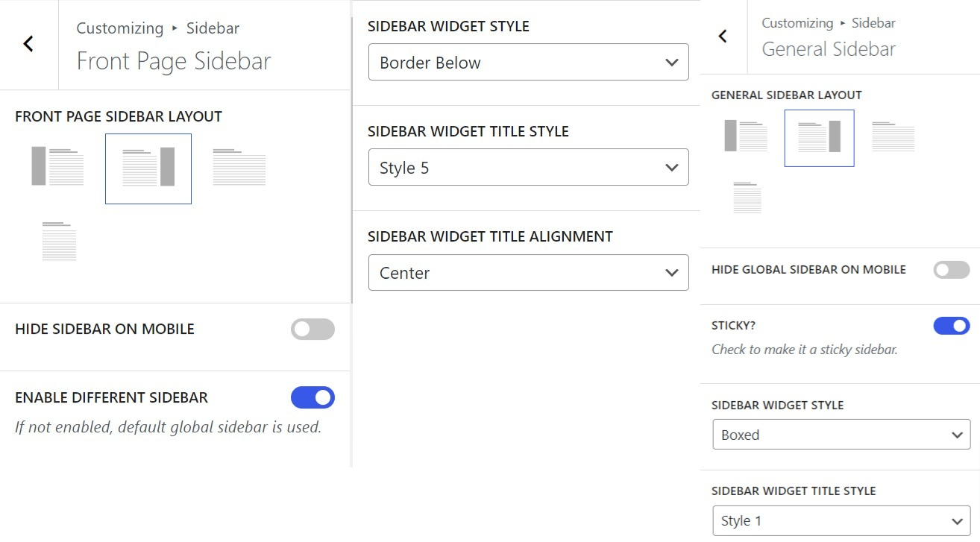980x542 pixels.
Task: Disable the Enable Different Sidebar toggle
Action: pos(312,397)
